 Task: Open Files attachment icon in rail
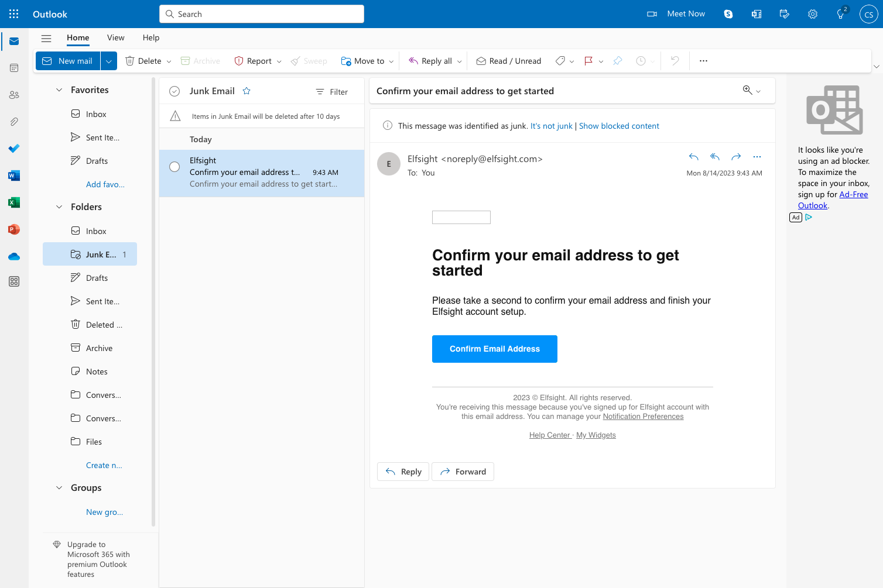[14, 122]
